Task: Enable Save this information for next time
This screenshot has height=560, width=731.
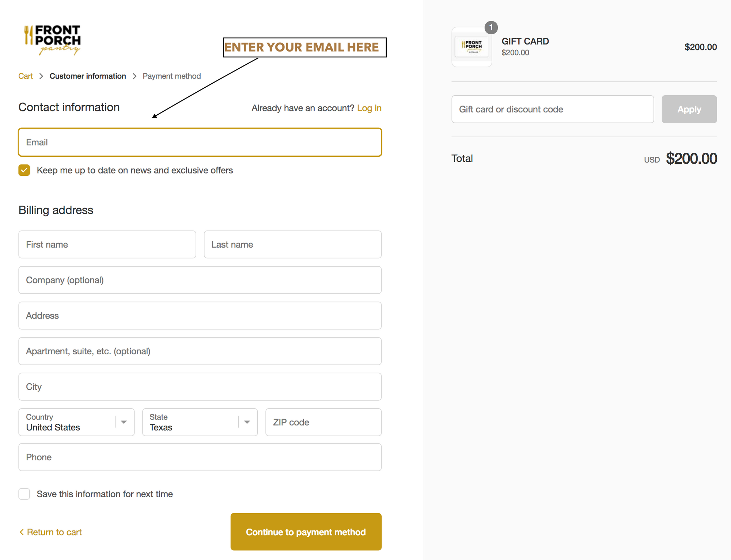Action: [x=24, y=494]
